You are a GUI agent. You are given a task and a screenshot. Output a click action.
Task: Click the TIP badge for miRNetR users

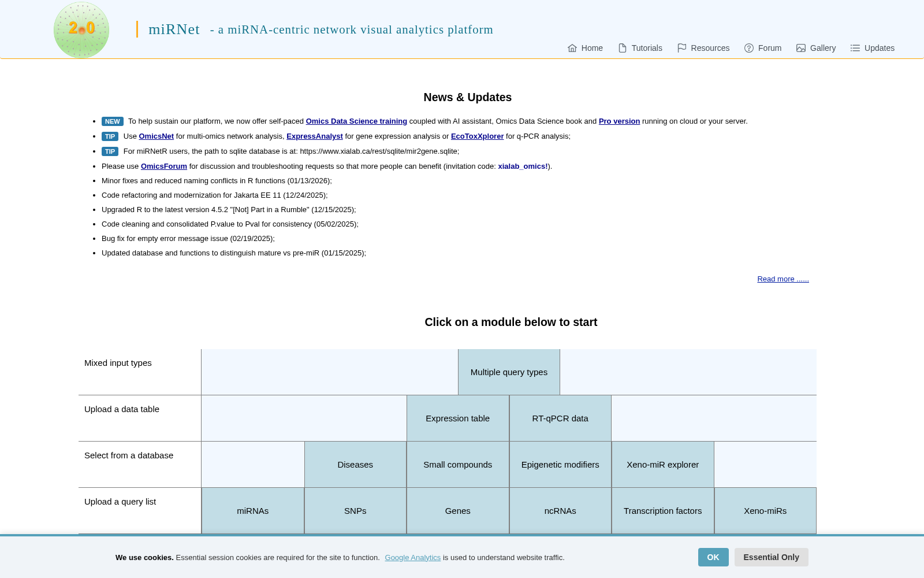(x=110, y=151)
